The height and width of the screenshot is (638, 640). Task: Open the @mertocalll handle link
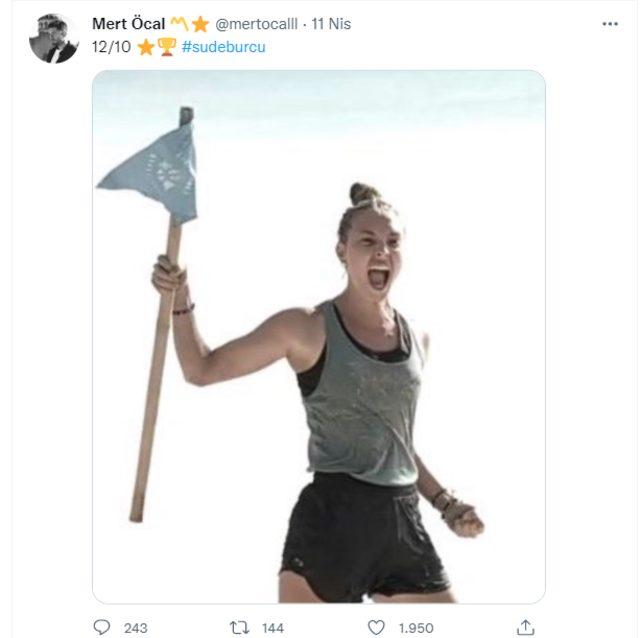pos(256,24)
